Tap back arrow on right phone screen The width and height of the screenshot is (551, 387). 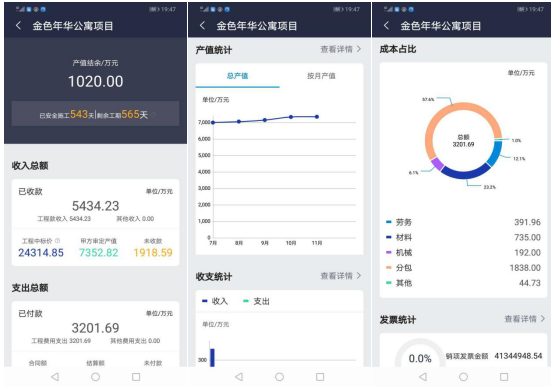point(387,25)
